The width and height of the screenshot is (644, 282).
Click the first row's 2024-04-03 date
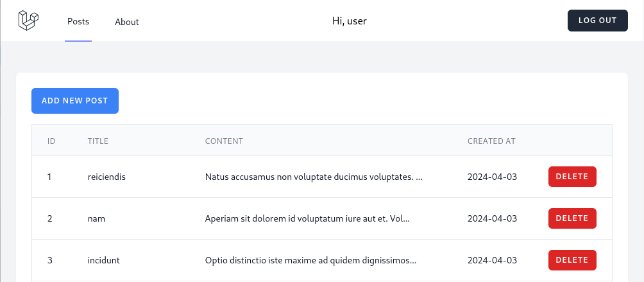pyautogui.click(x=492, y=177)
